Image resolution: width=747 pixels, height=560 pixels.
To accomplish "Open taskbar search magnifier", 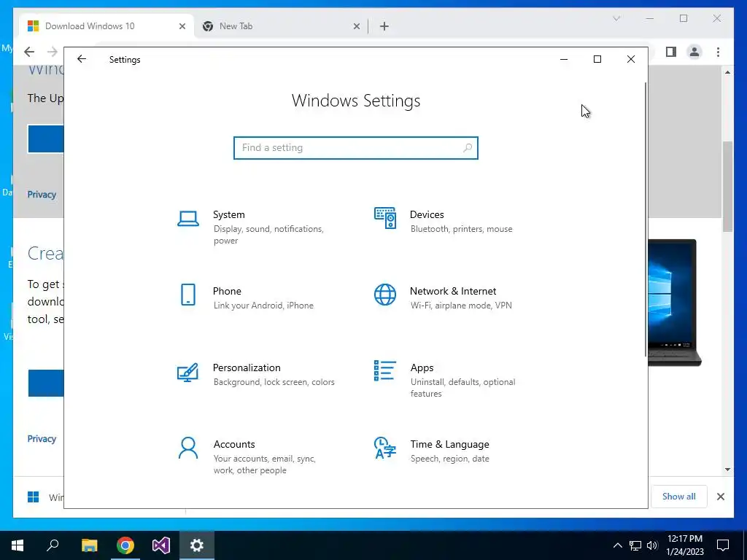I will pos(53,545).
